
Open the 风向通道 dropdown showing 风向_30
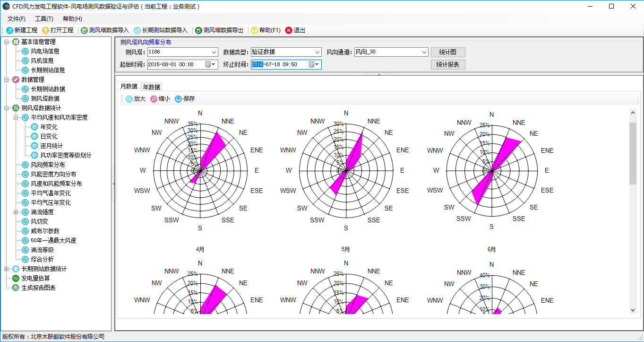click(424, 52)
